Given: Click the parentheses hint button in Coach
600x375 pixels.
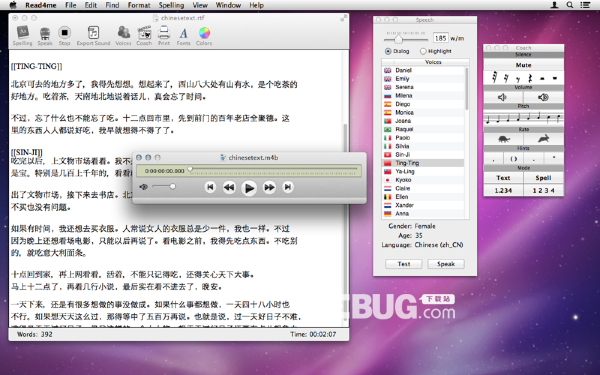Looking at the screenshot, I should pos(514,159).
